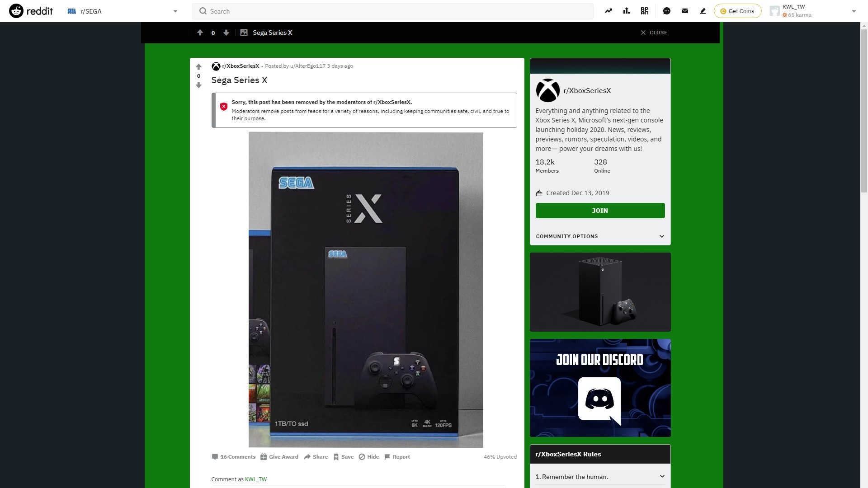Click the Get Coins button
The image size is (868, 488).
[737, 11]
